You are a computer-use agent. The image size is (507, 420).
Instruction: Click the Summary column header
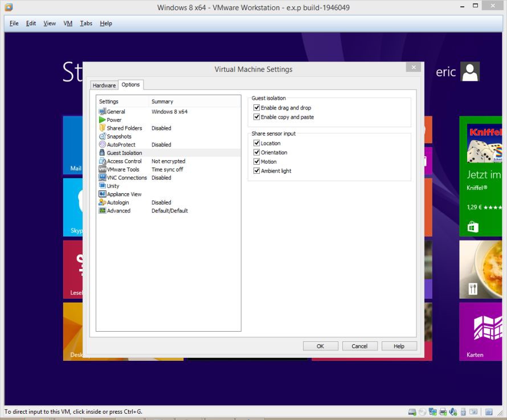195,101
